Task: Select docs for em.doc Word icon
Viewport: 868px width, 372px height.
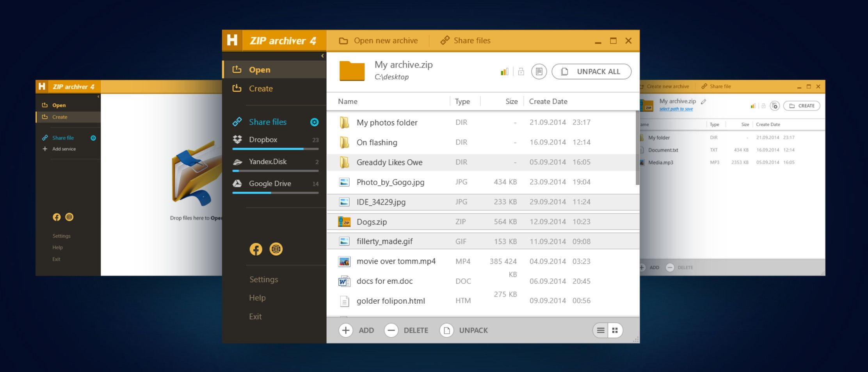Action: [344, 281]
